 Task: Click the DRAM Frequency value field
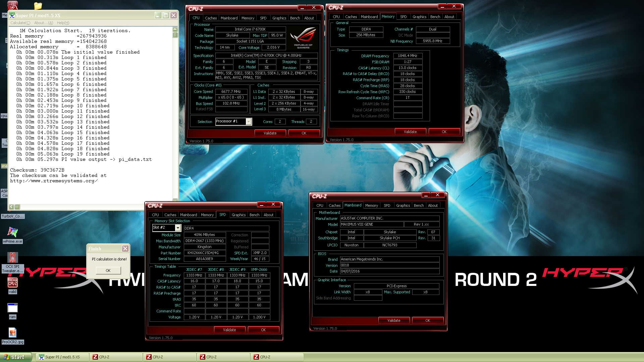coord(408,56)
